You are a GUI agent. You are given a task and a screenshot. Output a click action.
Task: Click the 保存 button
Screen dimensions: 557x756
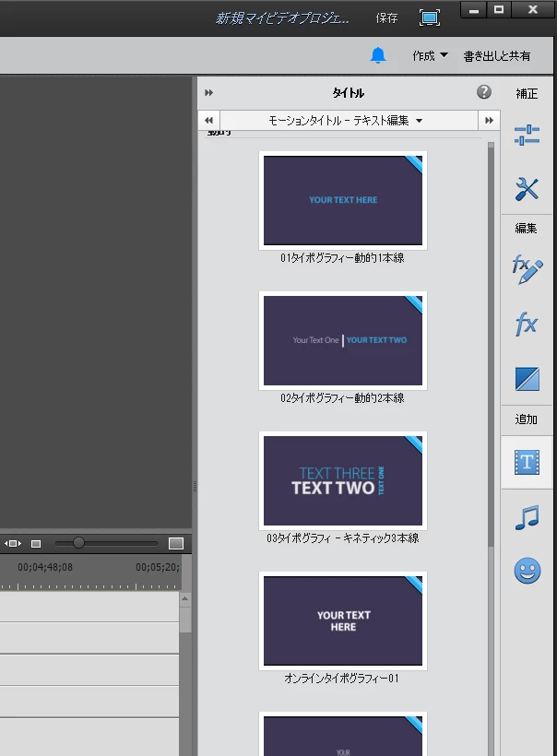[386, 18]
